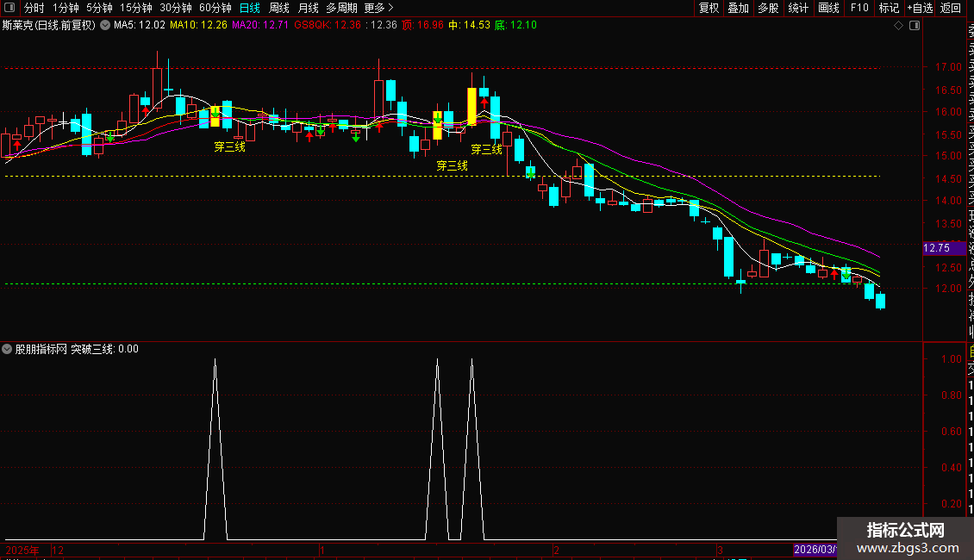The image size is (974, 560).
Task: Click the MA20: 12.71 label
Action: [260, 26]
